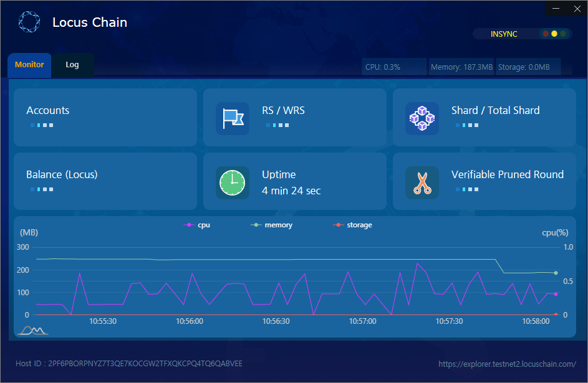Click the Balance (Locus) card
Viewport: 588px width, 383px height.
(105, 181)
